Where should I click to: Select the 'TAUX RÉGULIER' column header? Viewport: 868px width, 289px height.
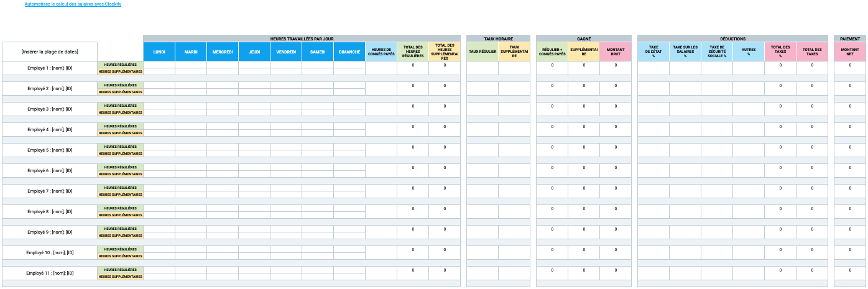(x=482, y=52)
